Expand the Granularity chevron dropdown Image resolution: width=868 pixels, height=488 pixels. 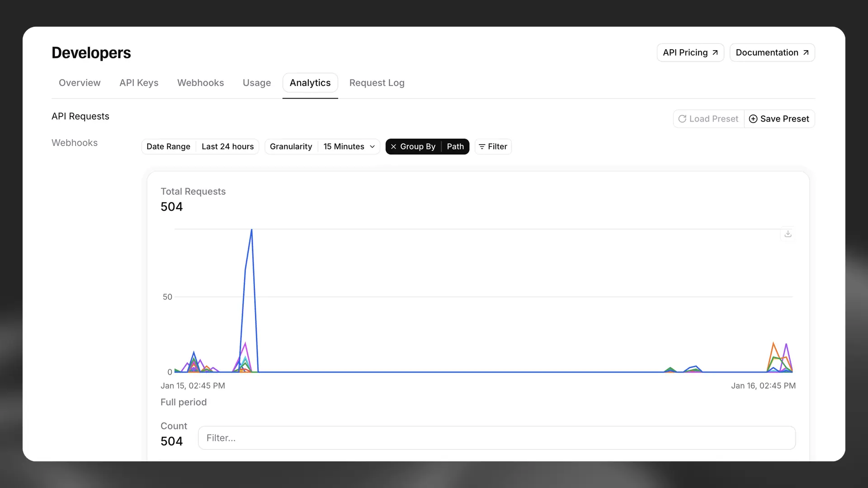372,146
